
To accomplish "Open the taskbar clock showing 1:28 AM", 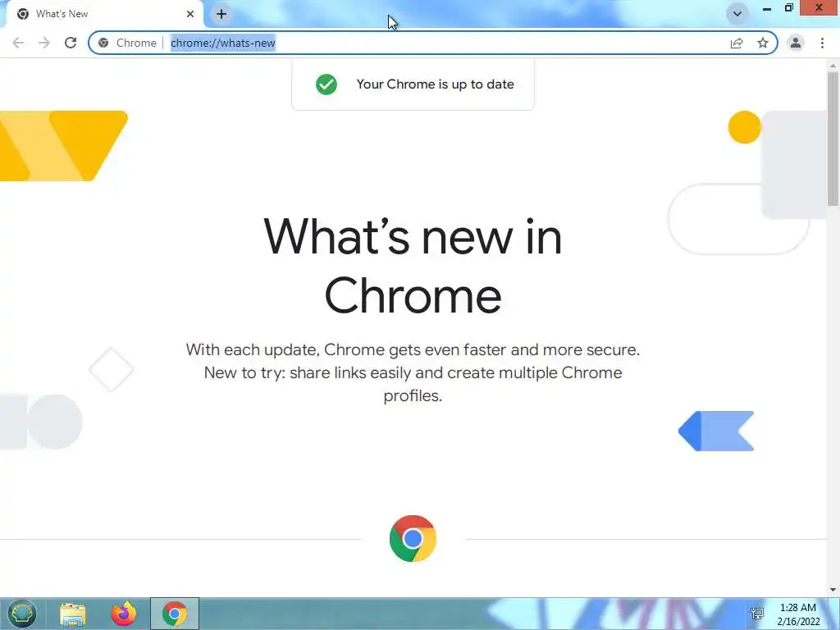I will 798,614.
